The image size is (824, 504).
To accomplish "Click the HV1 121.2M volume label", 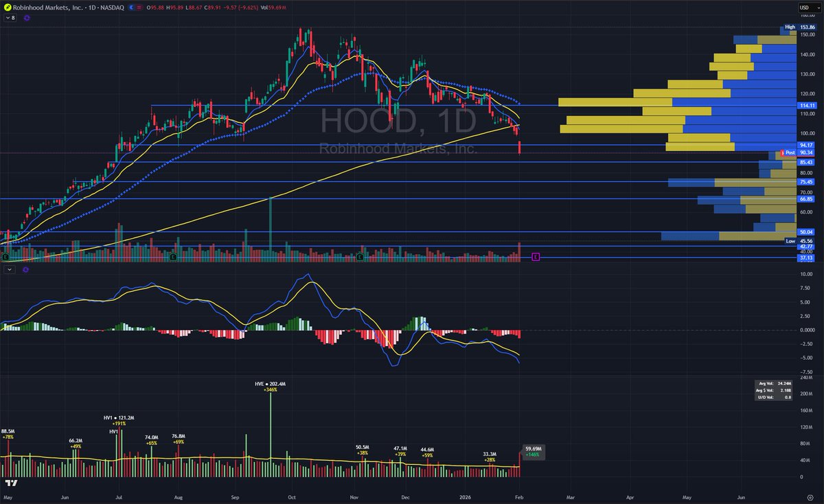I will click(119, 417).
